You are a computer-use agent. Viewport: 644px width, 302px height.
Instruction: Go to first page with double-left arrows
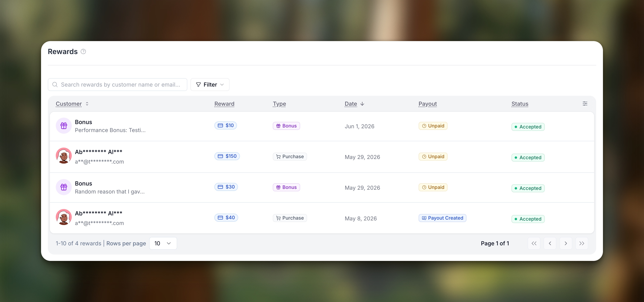pos(534,243)
